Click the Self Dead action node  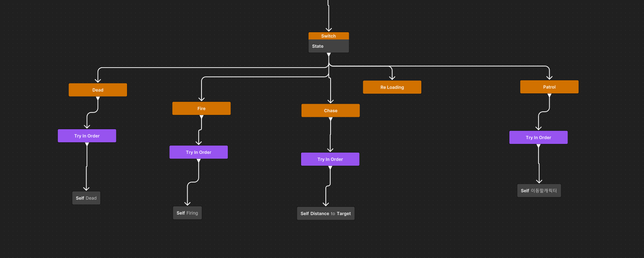(86, 198)
